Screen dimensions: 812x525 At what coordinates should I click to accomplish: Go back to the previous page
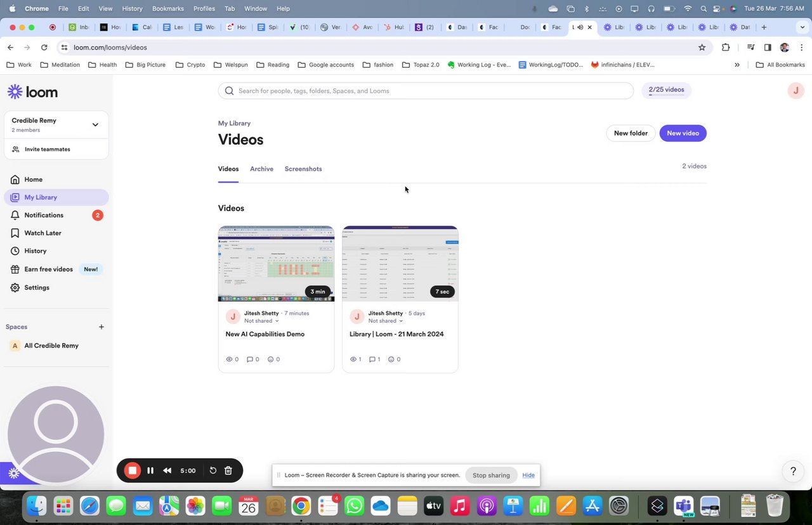(10, 48)
